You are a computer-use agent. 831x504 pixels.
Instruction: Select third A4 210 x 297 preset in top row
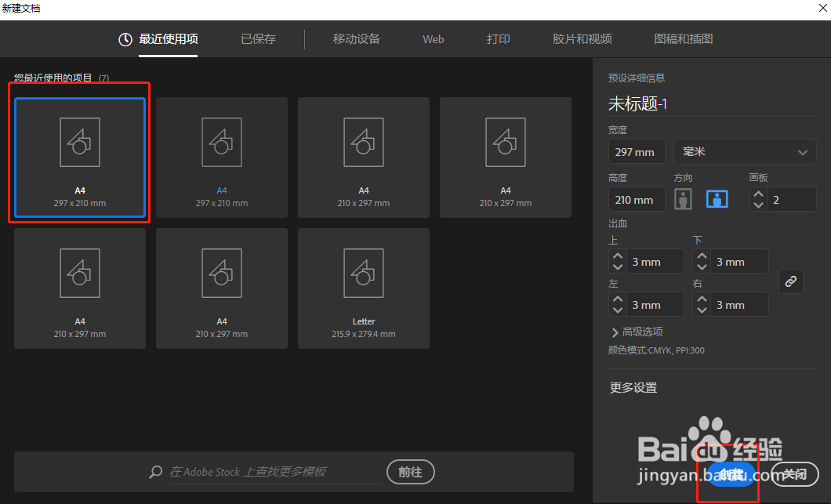(364, 158)
